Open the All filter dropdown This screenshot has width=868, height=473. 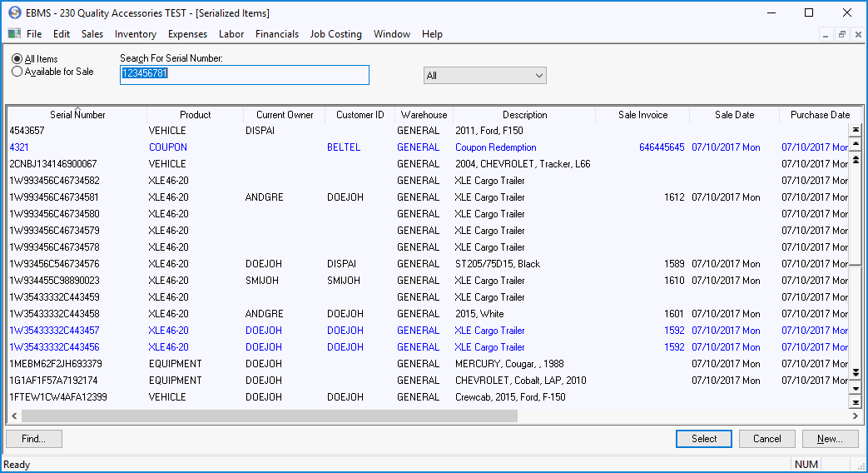[x=485, y=76]
